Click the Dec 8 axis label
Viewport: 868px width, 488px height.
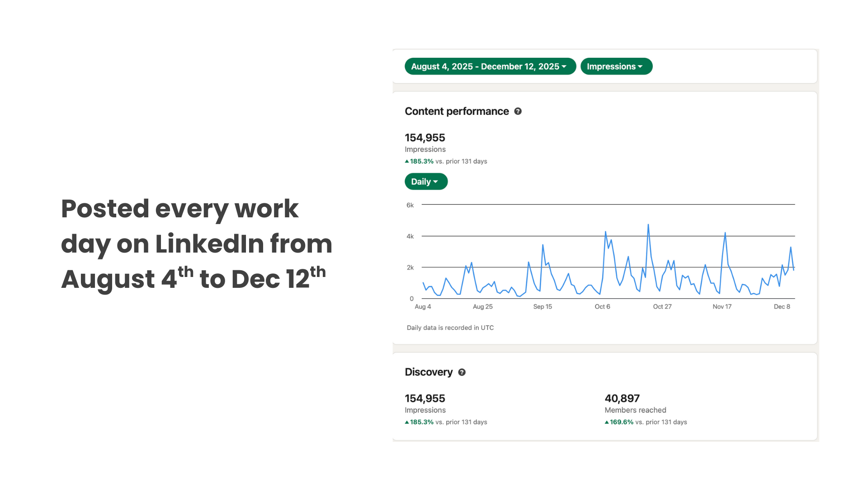click(x=782, y=306)
